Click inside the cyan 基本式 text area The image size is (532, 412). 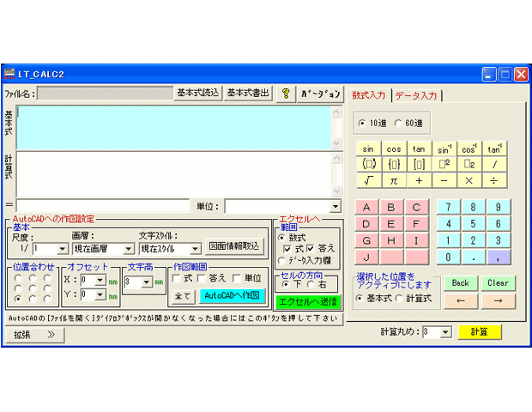(x=172, y=127)
